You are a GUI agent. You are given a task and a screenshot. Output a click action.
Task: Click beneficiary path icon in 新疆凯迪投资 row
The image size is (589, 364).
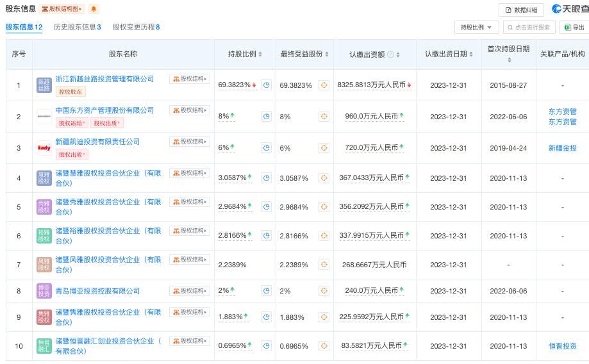click(x=324, y=148)
